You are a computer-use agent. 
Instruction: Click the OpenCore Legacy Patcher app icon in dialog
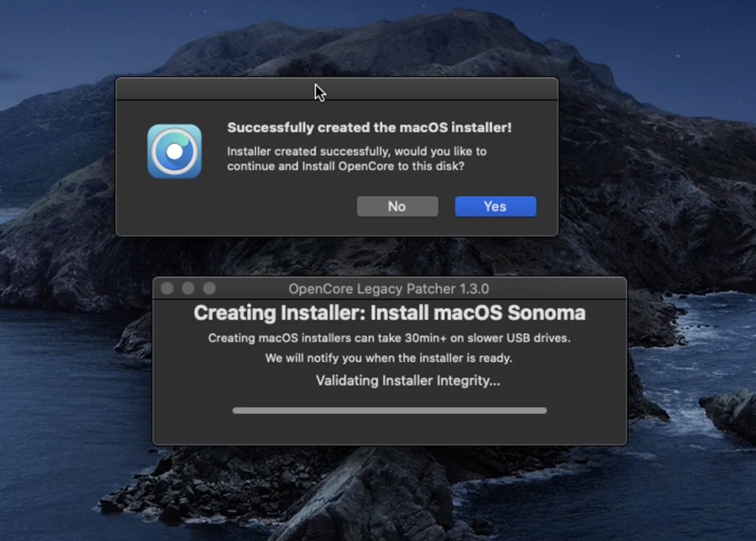coord(174,151)
